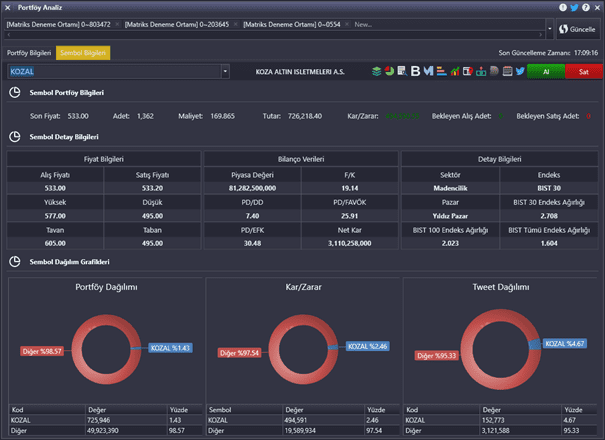The width and height of the screenshot is (605, 440).
Task: Click the Tavan value 605.00
Action: tap(55, 243)
